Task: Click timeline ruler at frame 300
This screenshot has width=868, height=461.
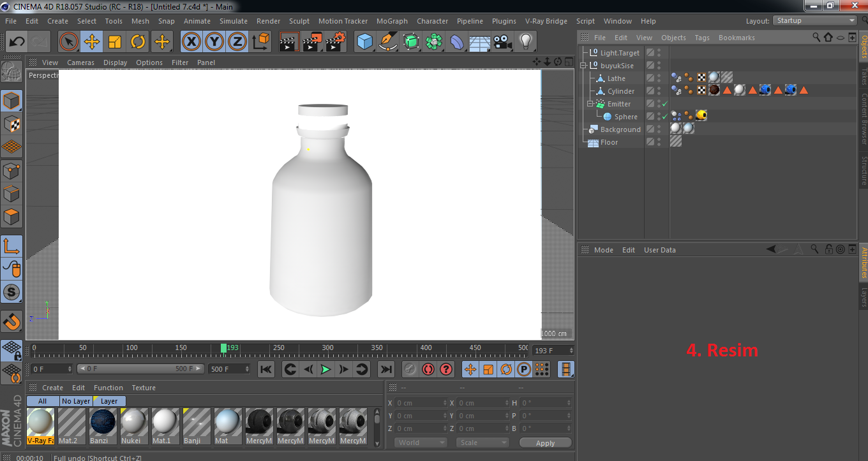Action: point(327,349)
